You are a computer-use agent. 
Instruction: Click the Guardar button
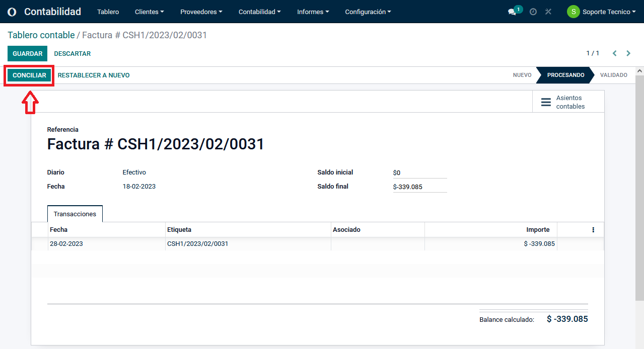[27, 54]
